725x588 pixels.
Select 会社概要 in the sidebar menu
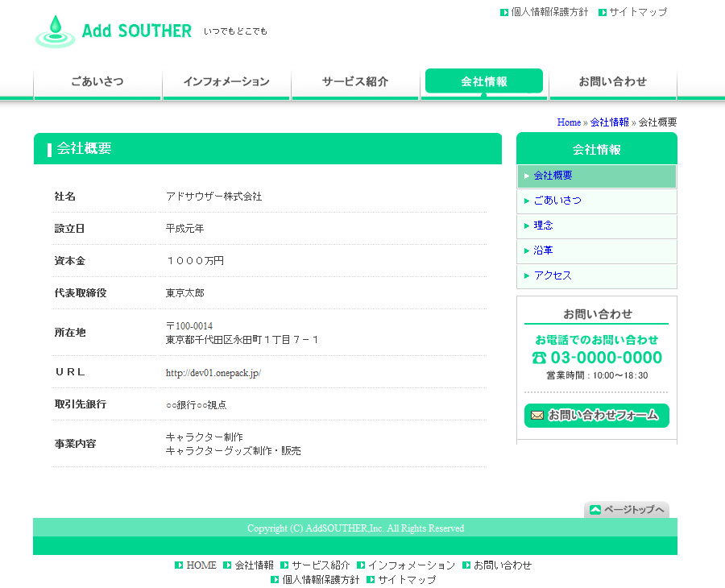point(553,176)
